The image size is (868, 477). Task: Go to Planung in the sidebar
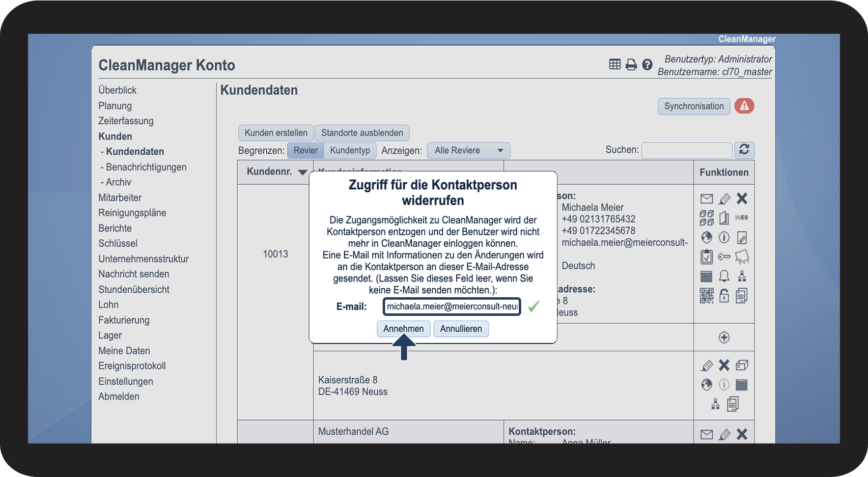coord(115,106)
